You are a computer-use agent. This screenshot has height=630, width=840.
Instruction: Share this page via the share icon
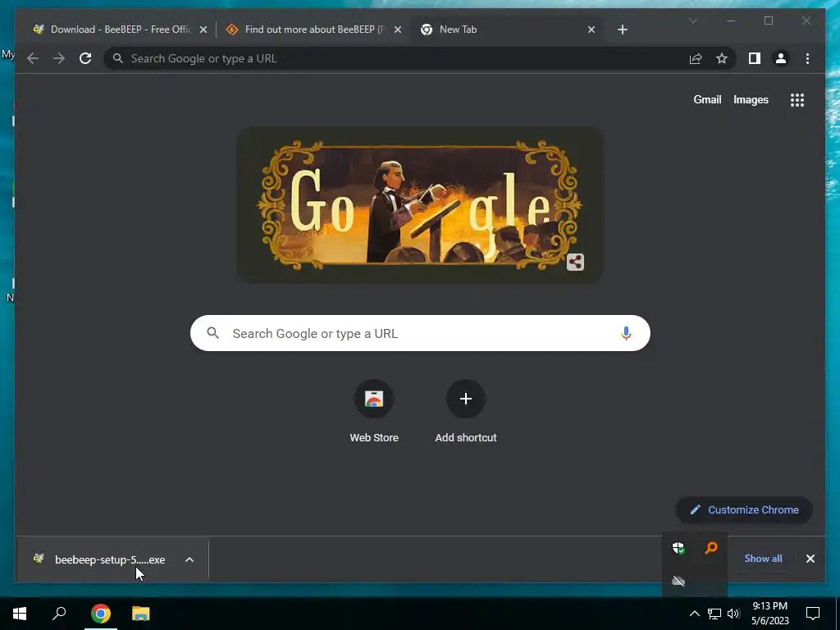(x=696, y=58)
